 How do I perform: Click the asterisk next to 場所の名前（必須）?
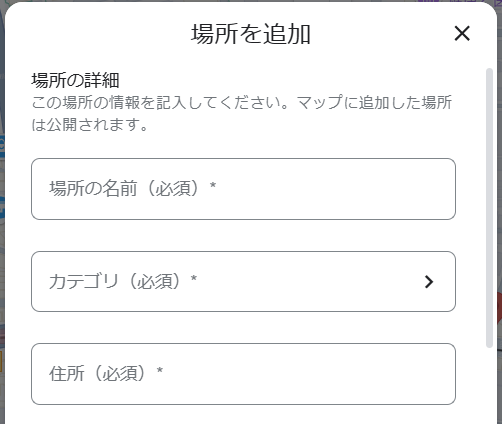point(213,185)
